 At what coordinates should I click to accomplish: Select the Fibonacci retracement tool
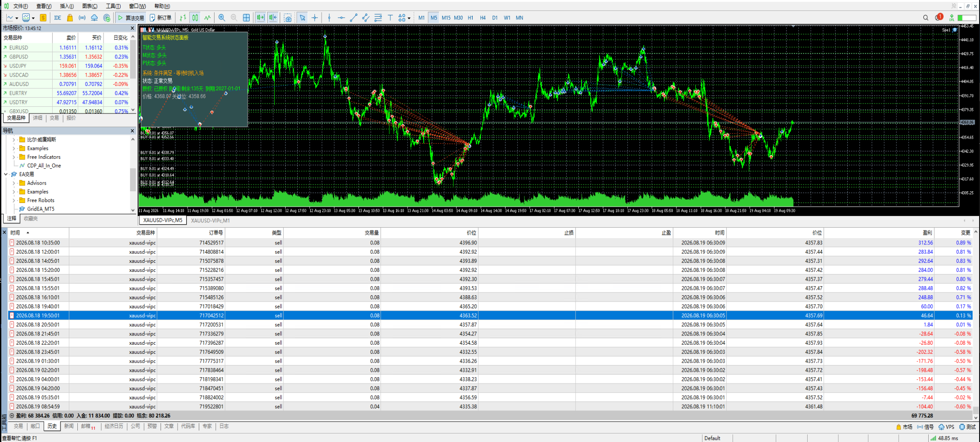[378, 18]
